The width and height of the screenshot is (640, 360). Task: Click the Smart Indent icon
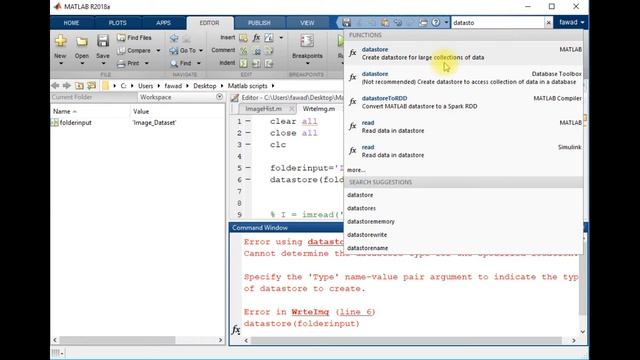pyautogui.click(x=244, y=63)
